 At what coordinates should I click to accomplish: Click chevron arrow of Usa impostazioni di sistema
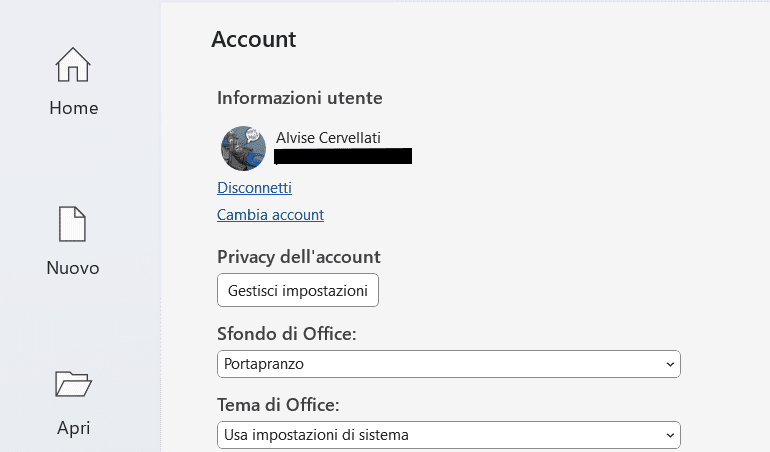669,435
